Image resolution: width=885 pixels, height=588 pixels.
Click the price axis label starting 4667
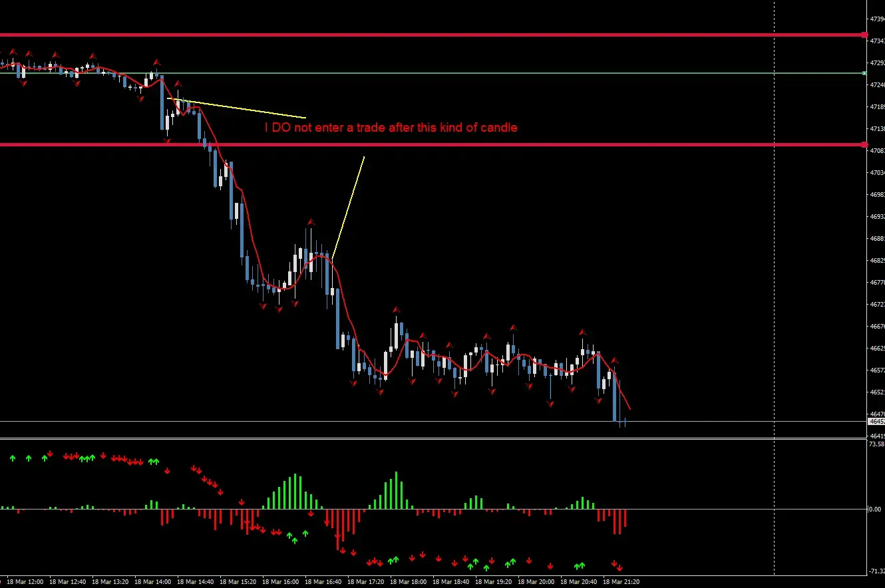(877, 326)
